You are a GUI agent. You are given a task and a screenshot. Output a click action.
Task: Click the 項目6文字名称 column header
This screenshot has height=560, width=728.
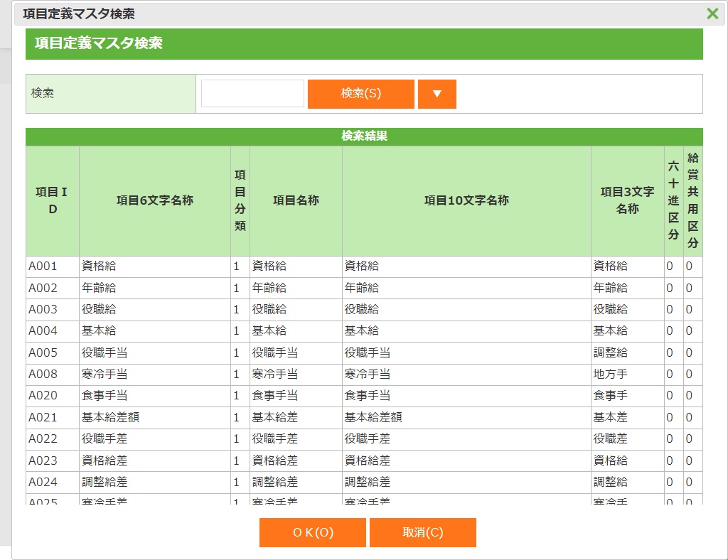pos(154,200)
